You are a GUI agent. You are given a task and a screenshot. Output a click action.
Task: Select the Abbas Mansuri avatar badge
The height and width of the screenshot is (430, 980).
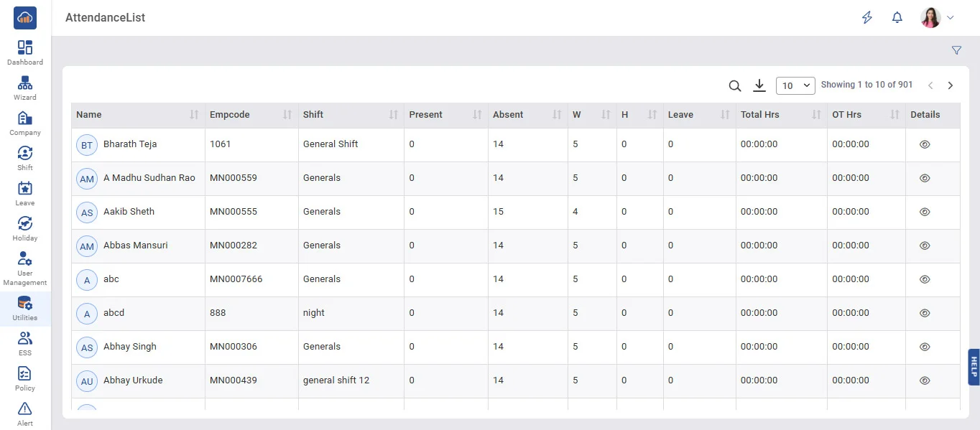coord(87,246)
